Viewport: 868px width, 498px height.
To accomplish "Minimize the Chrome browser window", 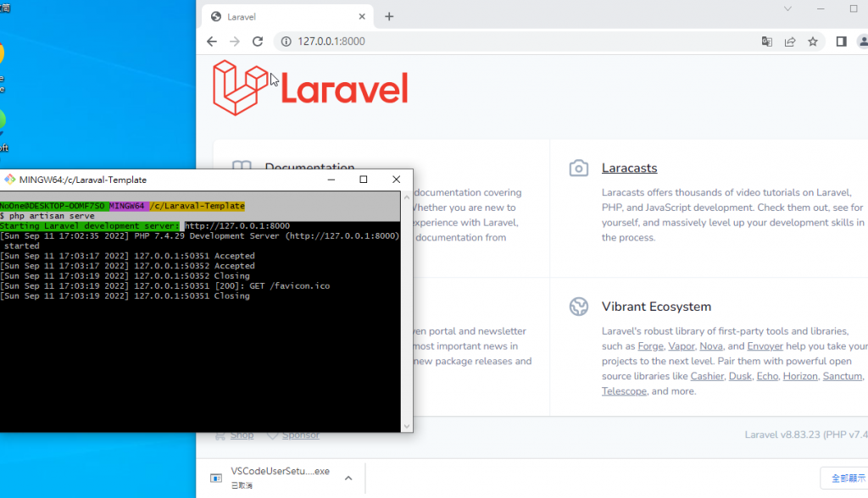I will 821,8.
